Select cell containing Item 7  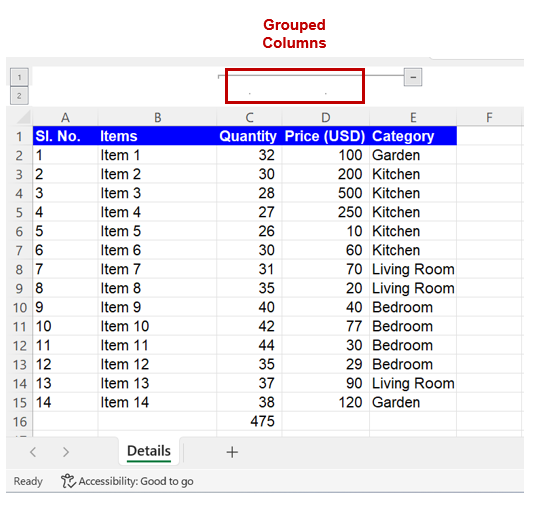tap(157, 269)
